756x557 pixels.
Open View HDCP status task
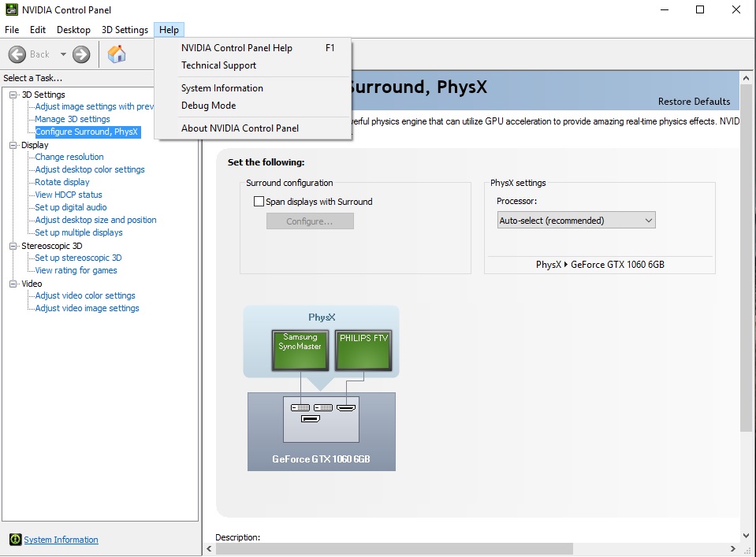point(69,195)
